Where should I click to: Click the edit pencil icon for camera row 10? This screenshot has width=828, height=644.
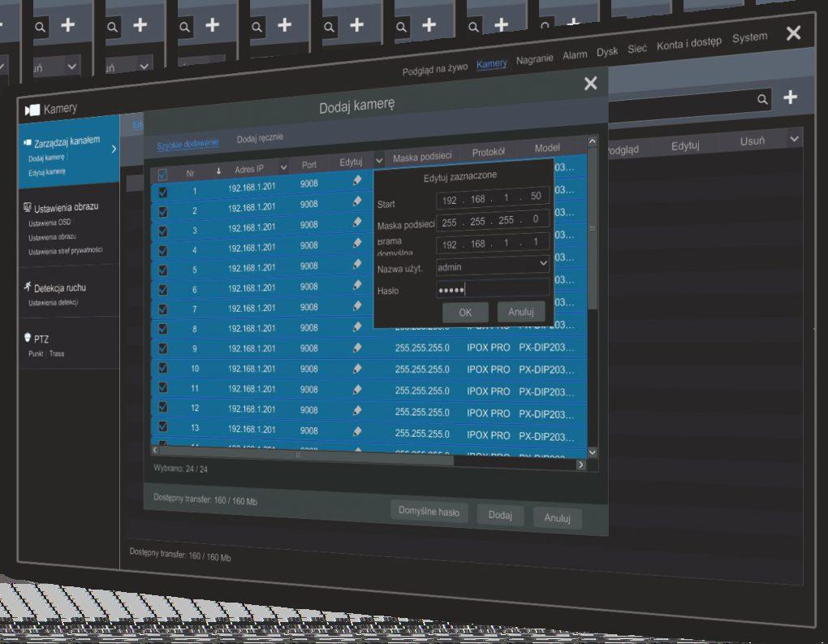[357, 369]
